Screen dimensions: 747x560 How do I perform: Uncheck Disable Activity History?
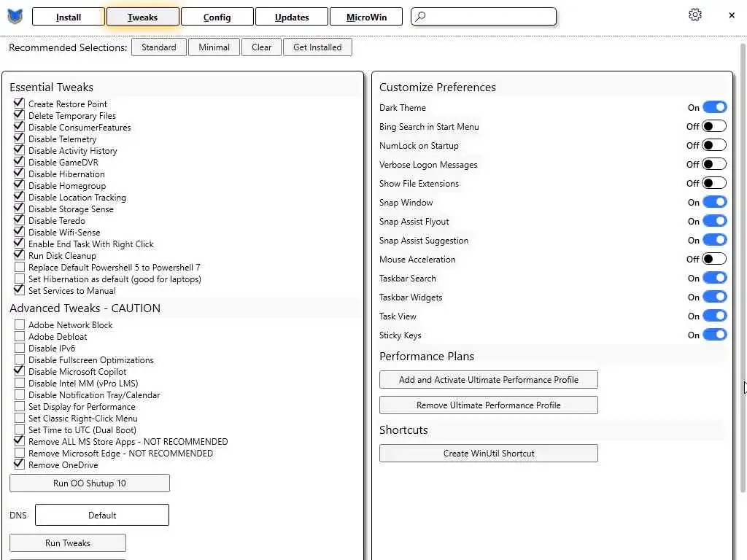tap(19, 149)
